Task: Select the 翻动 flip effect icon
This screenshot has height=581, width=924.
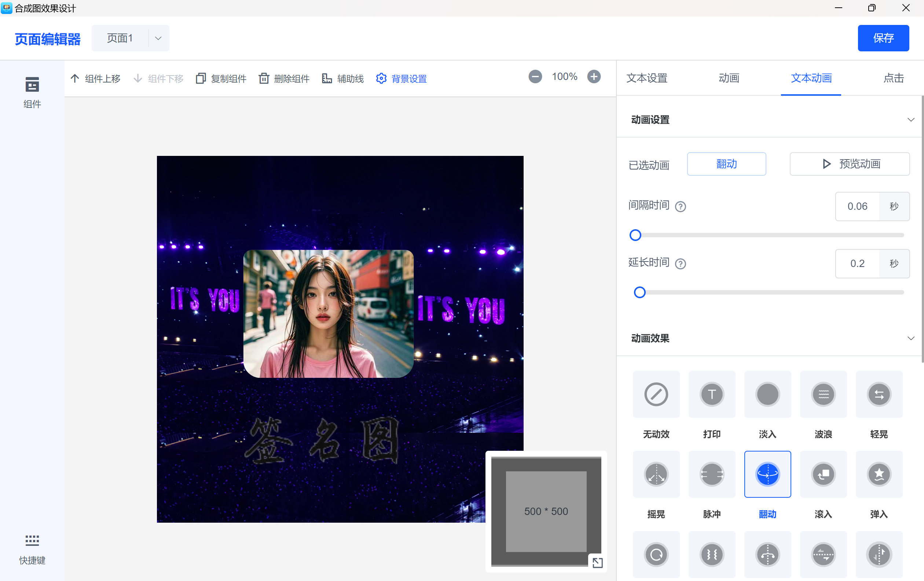Action: [767, 474]
